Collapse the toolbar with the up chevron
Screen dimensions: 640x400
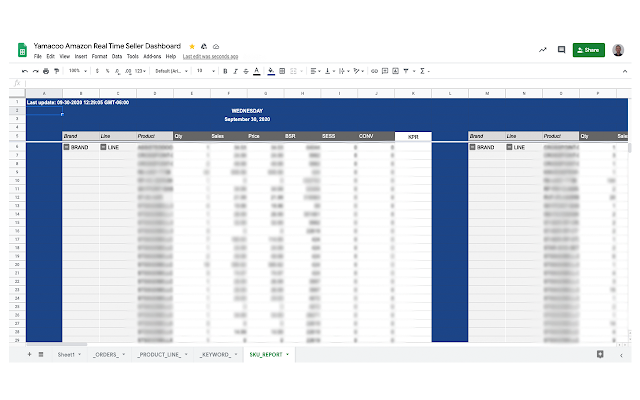[624, 71]
